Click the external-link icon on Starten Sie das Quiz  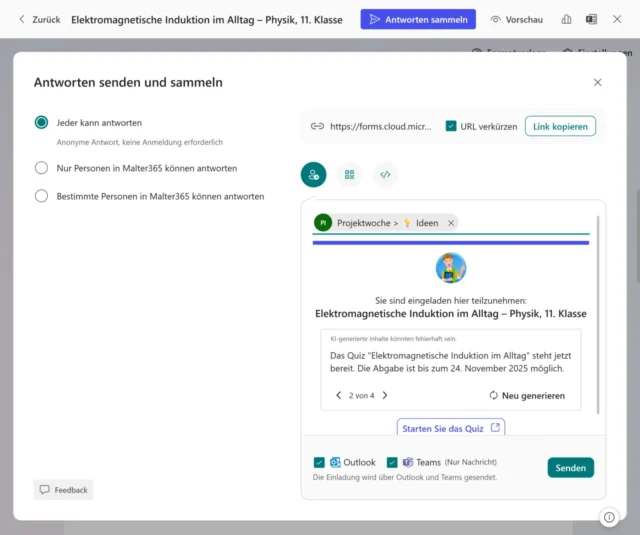495,427
